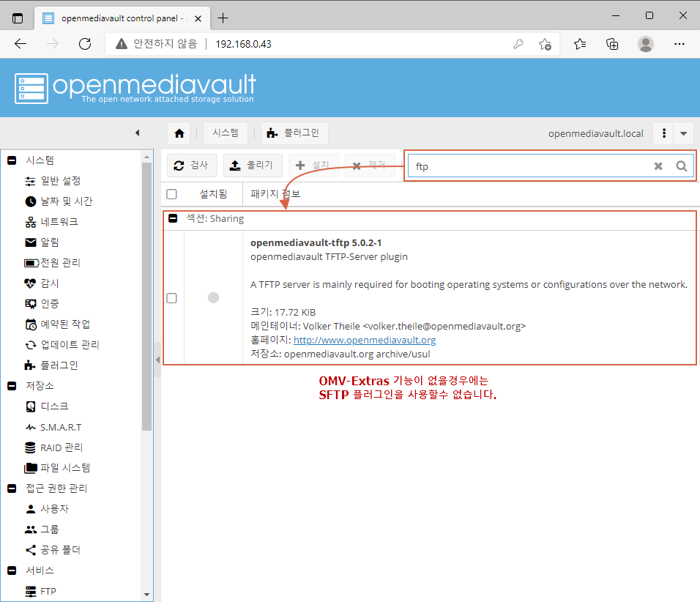Click the not-secure warning icon

(x=122, y=44)
